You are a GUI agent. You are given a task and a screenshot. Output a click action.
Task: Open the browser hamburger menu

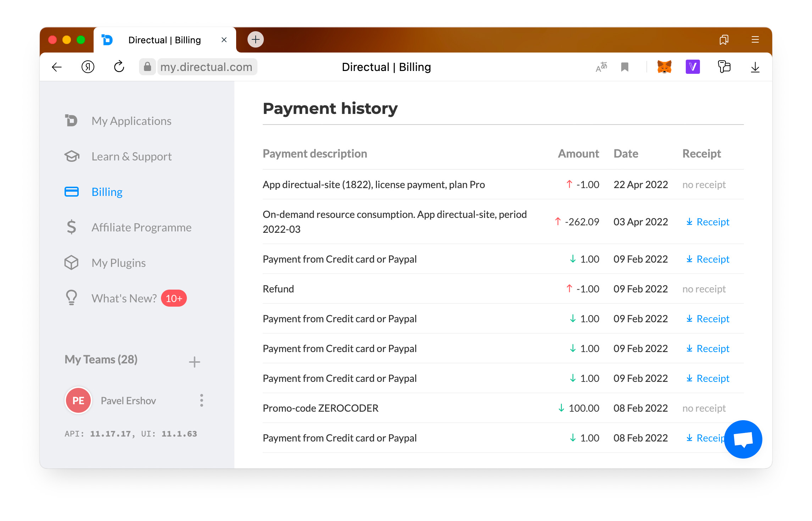coord(755,39)
